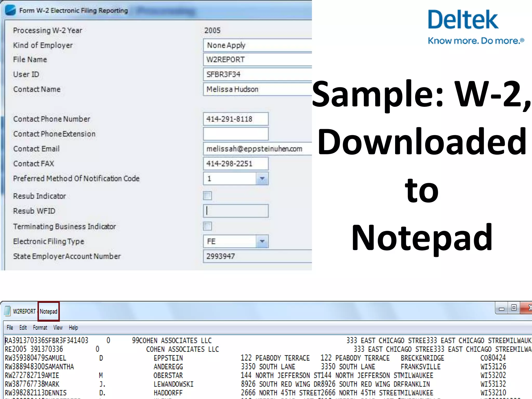The width and height of the screenshot is (532, 399).
Task: Click the File Name field W2REPORT
Action: 257,59
